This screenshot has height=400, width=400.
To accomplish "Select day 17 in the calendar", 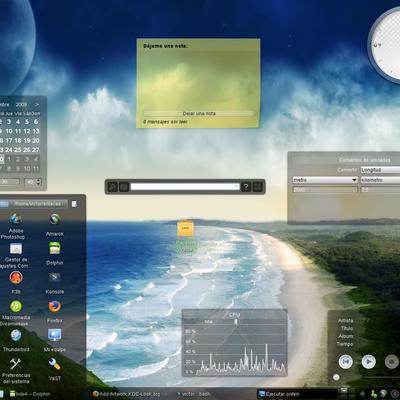I will 9,140.
